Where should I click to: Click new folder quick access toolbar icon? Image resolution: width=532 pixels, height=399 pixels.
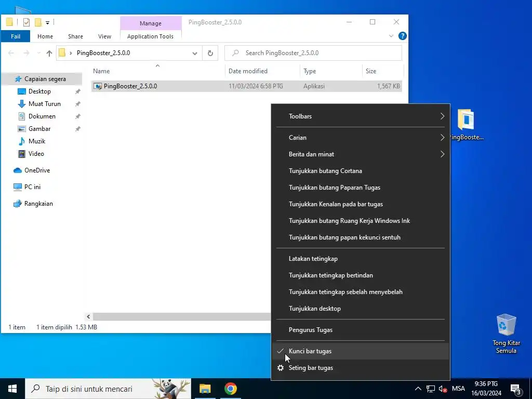[x=38, y=22]
